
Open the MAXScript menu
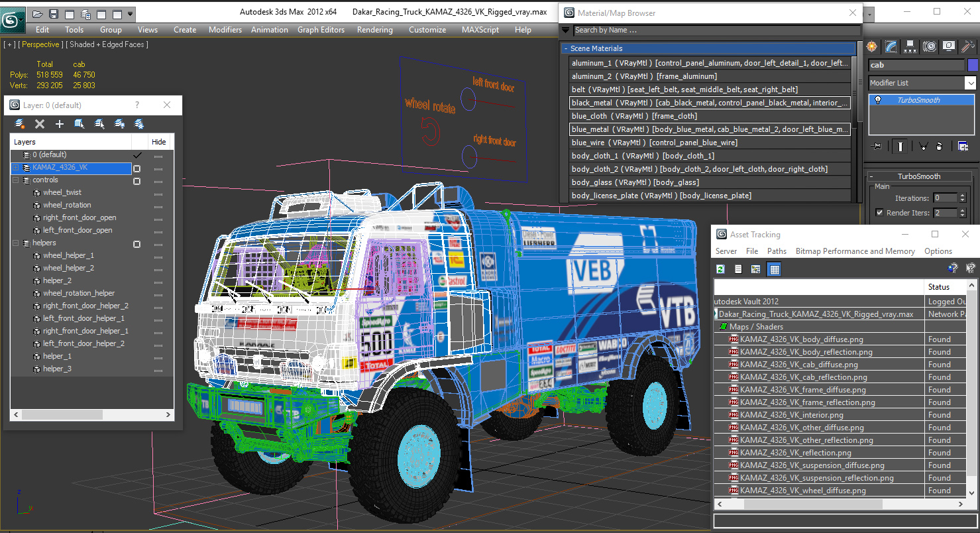tap(480, 30)
